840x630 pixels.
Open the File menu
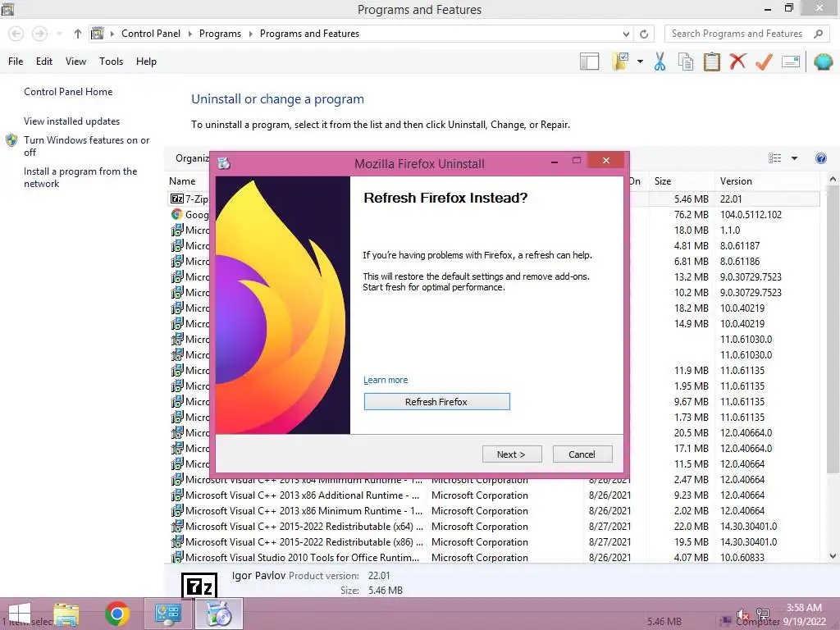[x=16, y=62]
